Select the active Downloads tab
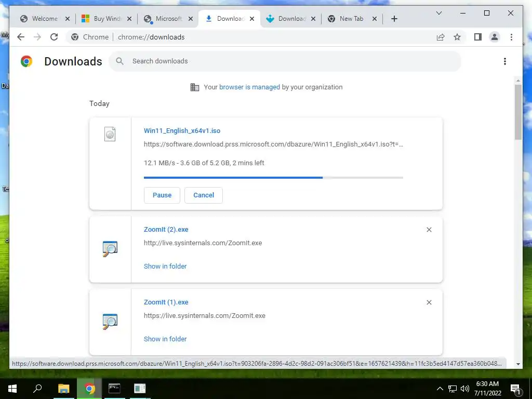The width and height of the screenshot is (532, 399). [229, 19]
